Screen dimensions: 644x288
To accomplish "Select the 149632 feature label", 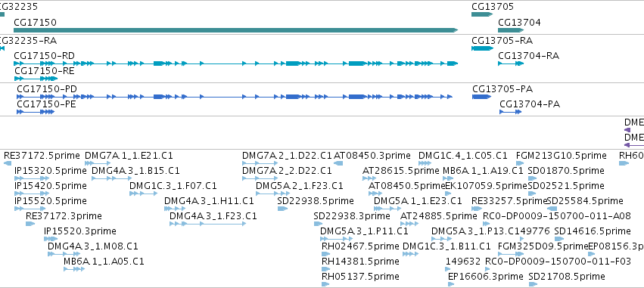I will click(463, 262).
